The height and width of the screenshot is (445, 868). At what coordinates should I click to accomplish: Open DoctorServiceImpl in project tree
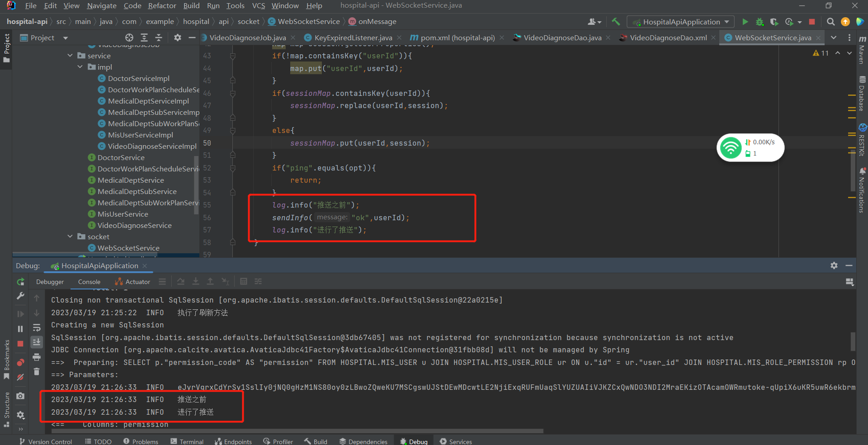point(138,78)
